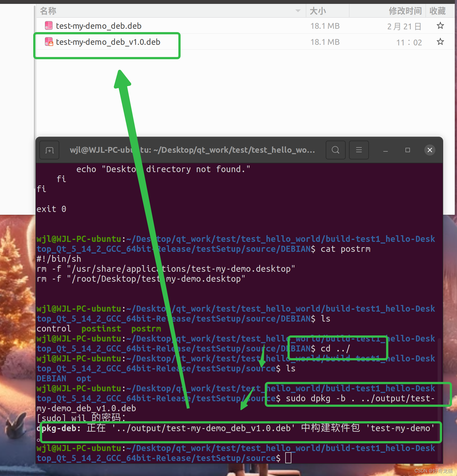Click the 'control postinst postrm' listing line
Screen dimensions: 457x476
pos(99,328)
